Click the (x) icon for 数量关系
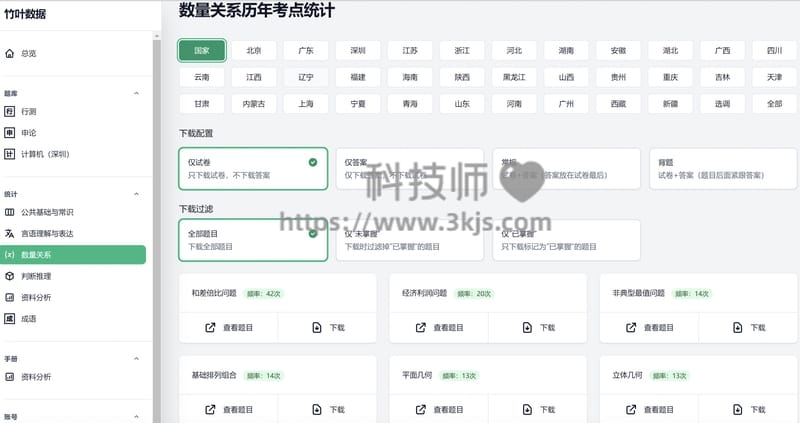The height and width of the screenshot is (423, 800). 10,255
